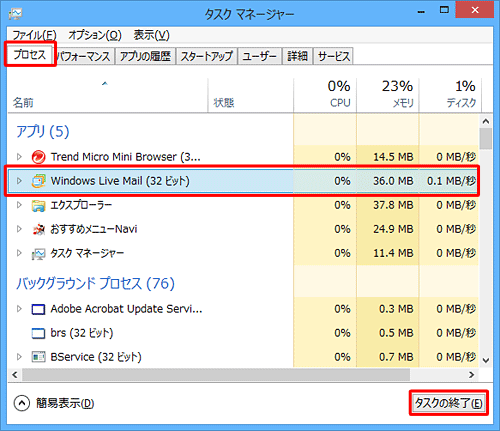Select the おすすめメニューNavi process name
This screenshot has height=431, width=500.
(x=94, y=229)
